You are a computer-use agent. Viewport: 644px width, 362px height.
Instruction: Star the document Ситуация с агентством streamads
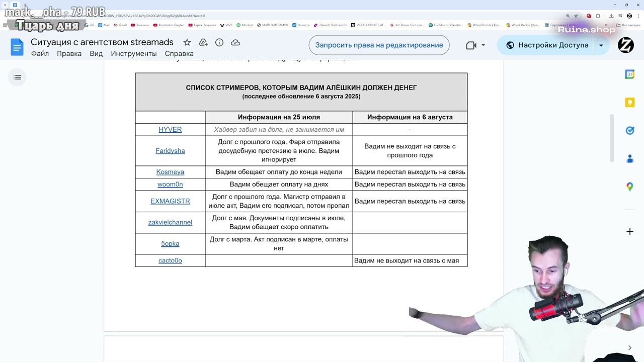pyautogui.click(x=187, y=43)
